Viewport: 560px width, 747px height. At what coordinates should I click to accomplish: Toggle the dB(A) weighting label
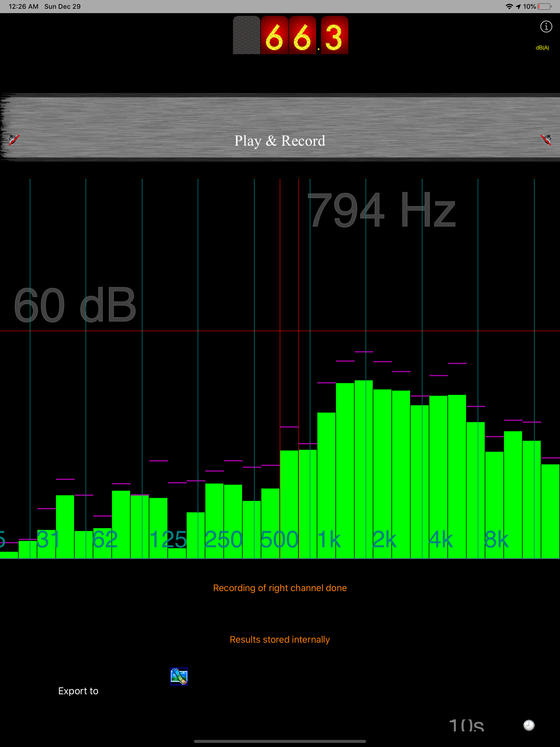click(x=542, y=48)
